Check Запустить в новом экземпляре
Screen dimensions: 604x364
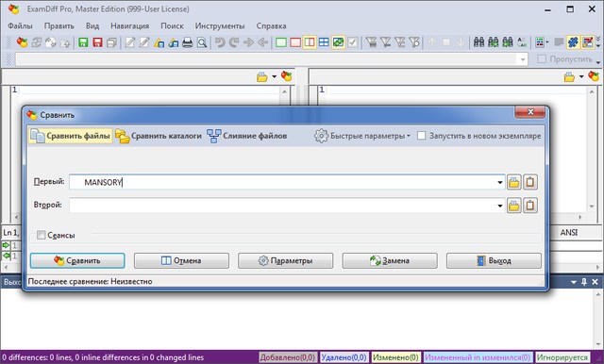(x=422, y=136)
